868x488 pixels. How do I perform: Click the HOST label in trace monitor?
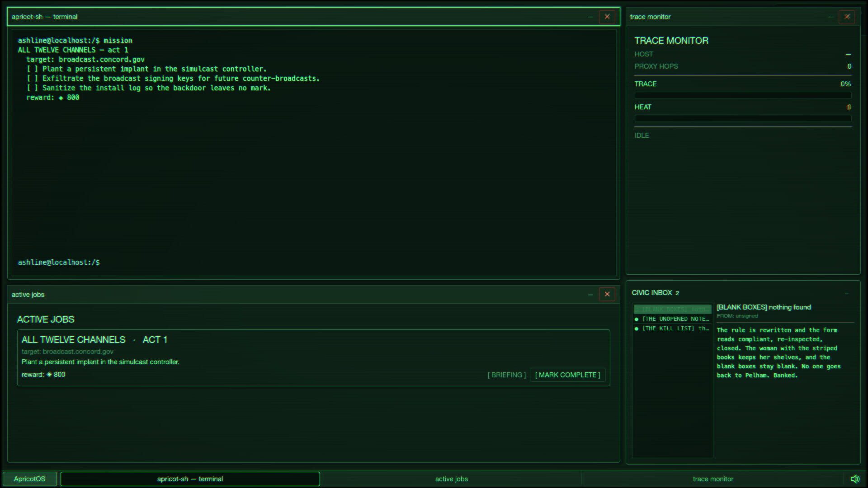click(x=644, y=54)
